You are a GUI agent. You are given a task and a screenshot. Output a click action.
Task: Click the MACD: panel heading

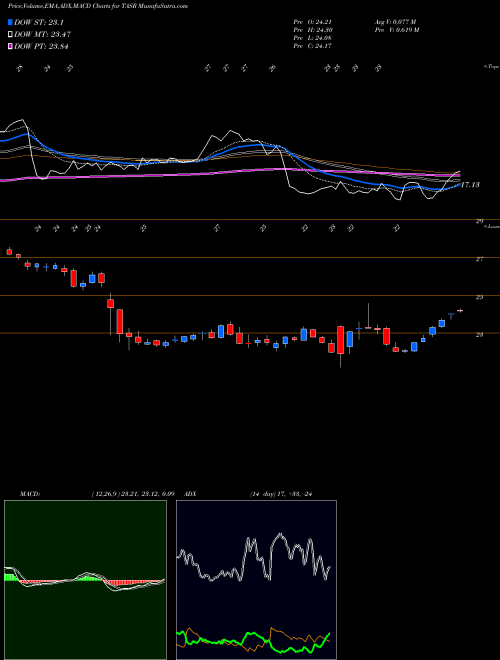pyautogui.click(x=30, y=494)
